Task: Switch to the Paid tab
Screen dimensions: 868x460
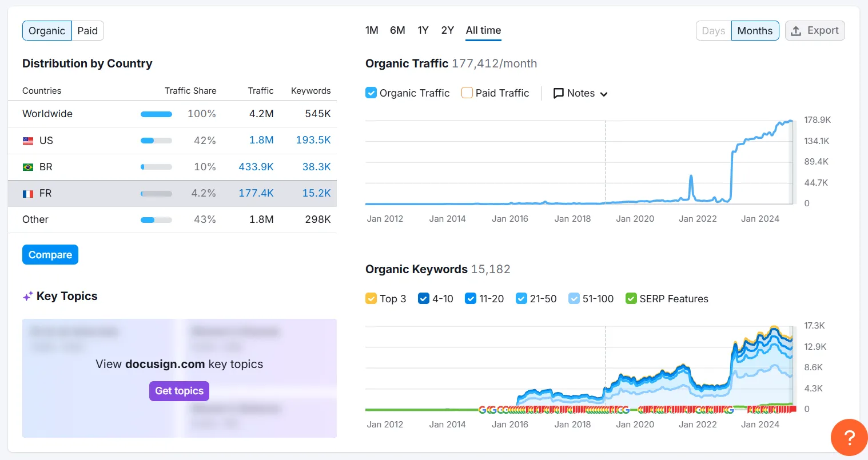Action: point(87,31)
